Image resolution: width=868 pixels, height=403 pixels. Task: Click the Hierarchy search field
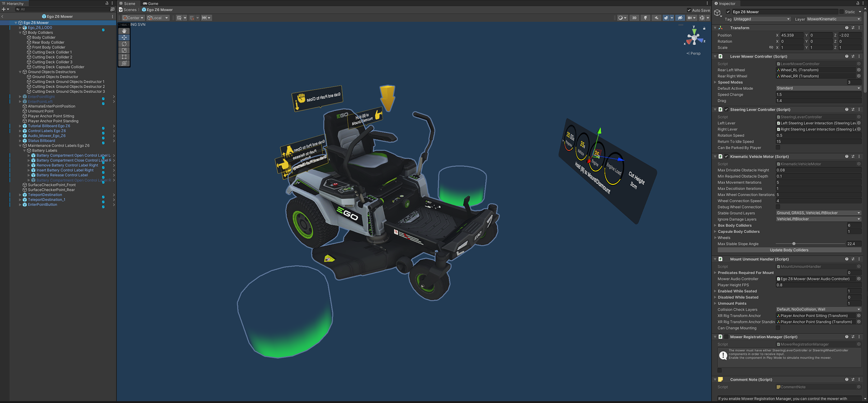coord(63,9)
